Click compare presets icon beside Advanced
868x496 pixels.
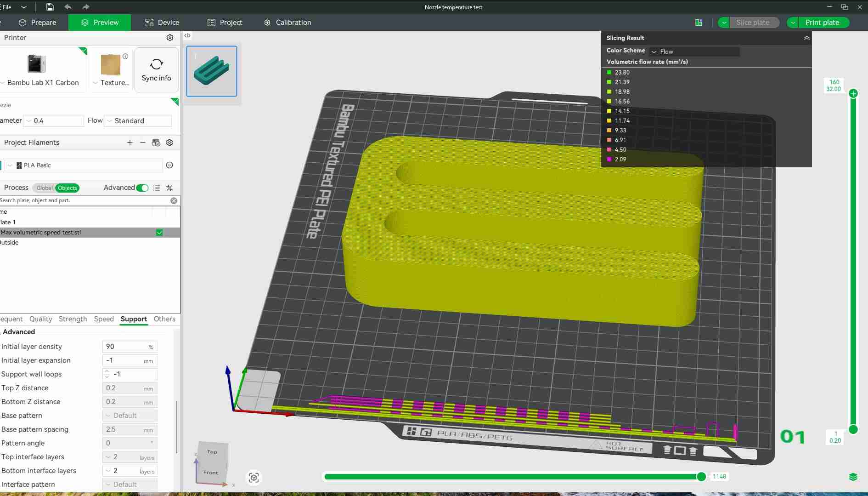click(169, 188)
